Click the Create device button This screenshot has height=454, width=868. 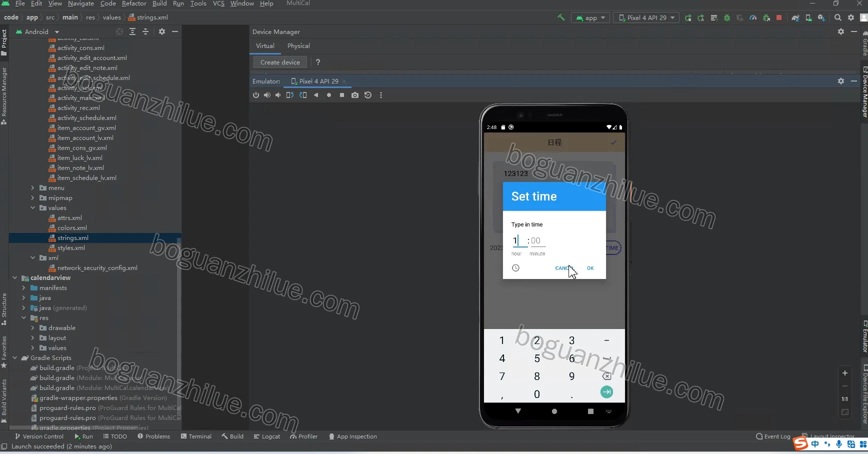tap(280, 62)
